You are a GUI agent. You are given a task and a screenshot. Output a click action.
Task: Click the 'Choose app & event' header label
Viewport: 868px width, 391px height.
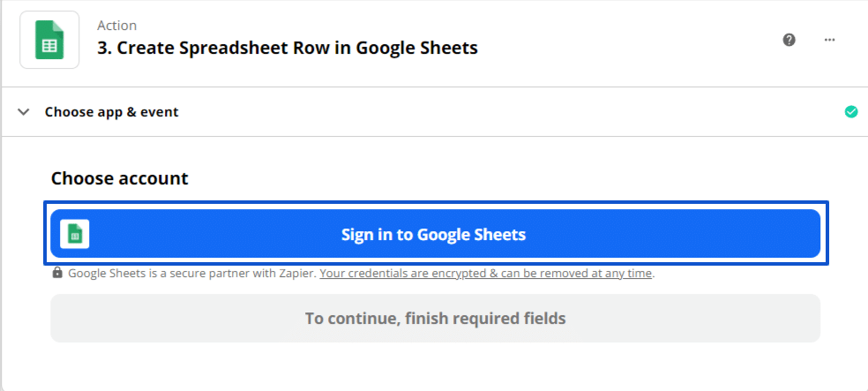pyautogui.click(x=111, y=112)
